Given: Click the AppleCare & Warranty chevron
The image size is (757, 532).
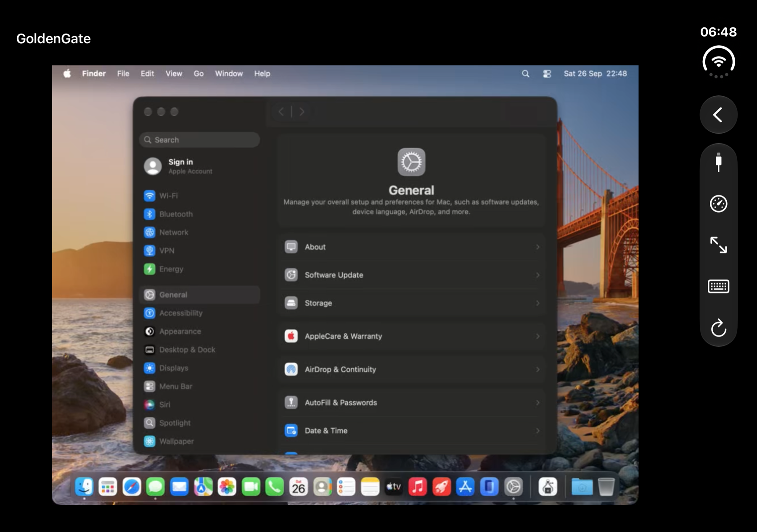Looking at the screenshot, I should [537, 336].
